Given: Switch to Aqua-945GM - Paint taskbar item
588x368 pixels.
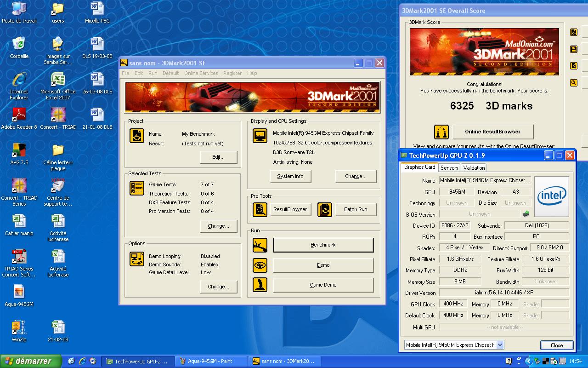Looking at the screenshot, I should pos(212,361).
